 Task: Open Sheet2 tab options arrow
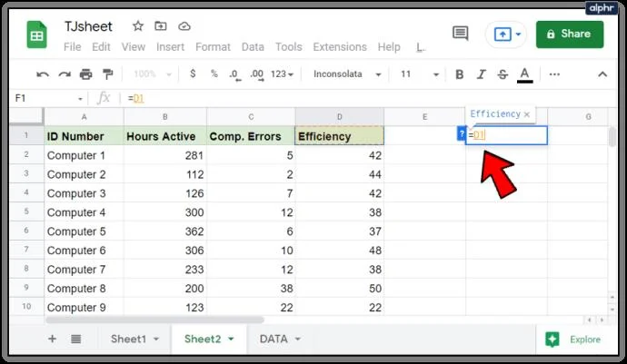click(x=231, y=339)
